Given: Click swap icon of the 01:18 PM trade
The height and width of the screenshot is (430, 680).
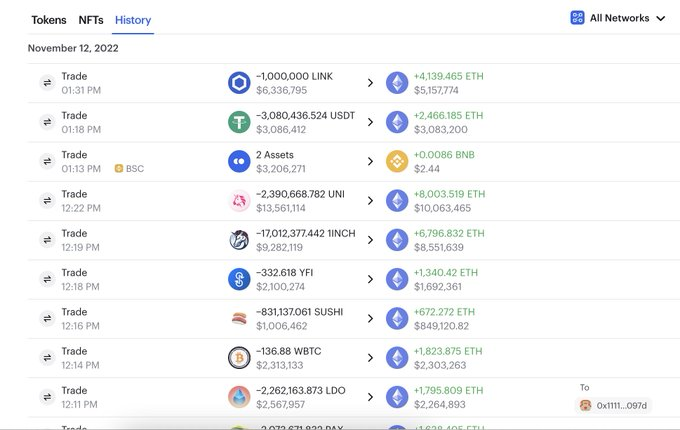Looking at the screenshot, I should coord(47,122).
